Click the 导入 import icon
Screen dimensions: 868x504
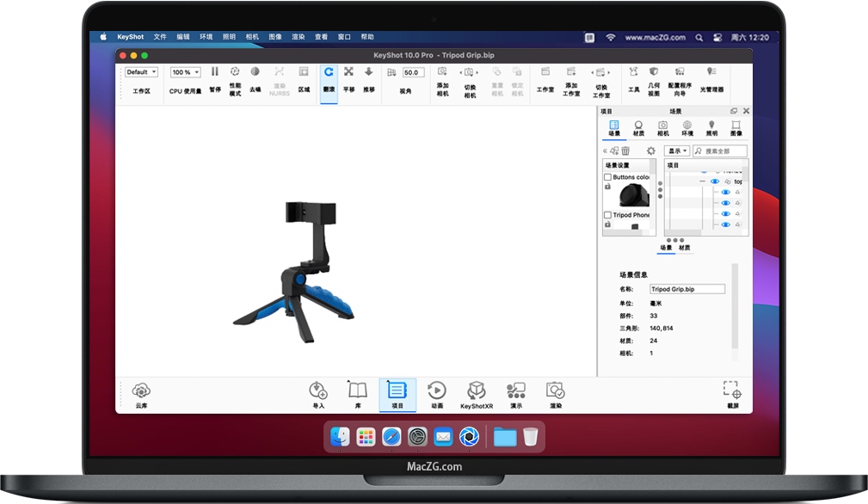318,393
